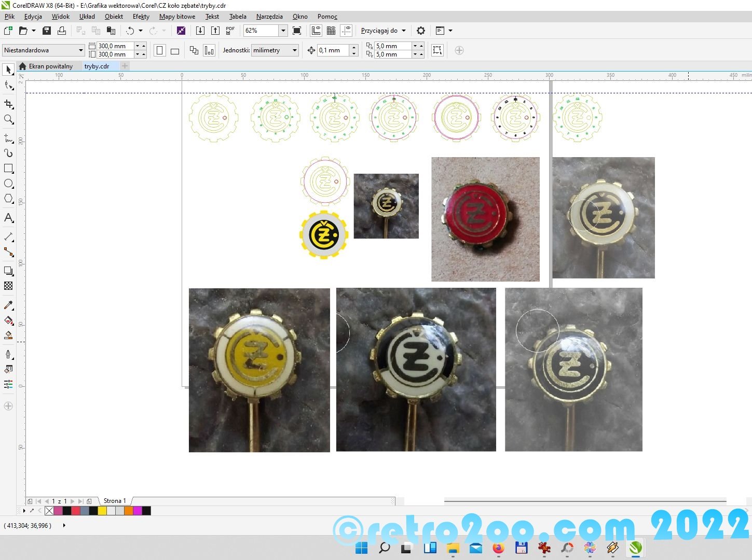Toggle portrait page orientation
The width and height of the screenshot is (752, 560).
(x=160, y=50)
